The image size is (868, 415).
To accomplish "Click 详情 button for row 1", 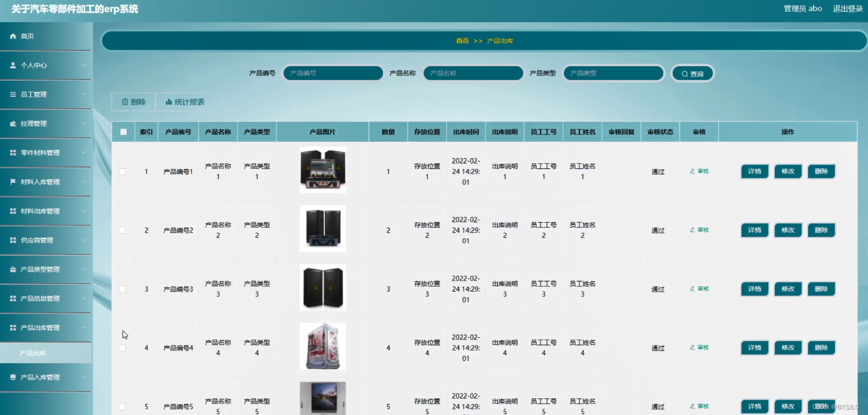I will pos(755,172).
